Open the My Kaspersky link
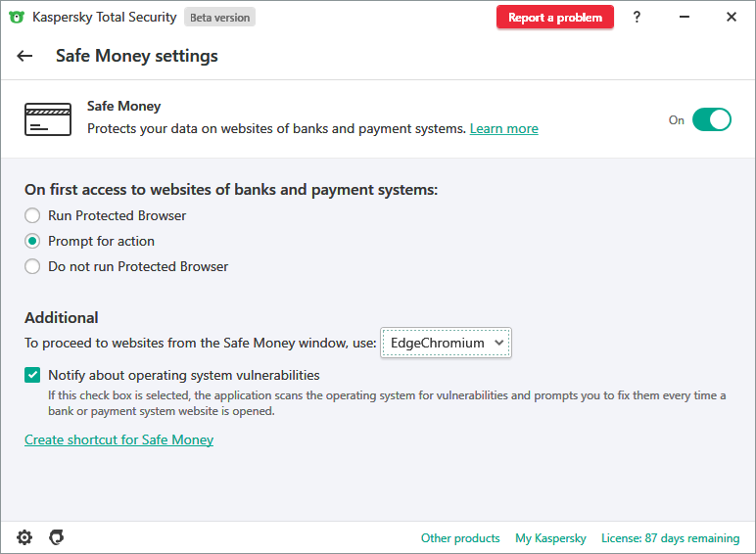The height and width of the screenshot is (554, 756). coord(550,538)
